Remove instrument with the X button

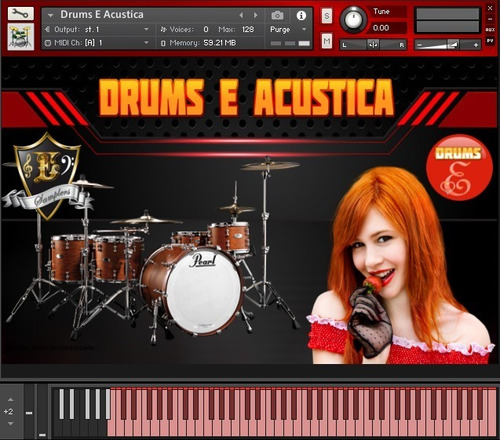pos(490,8)
